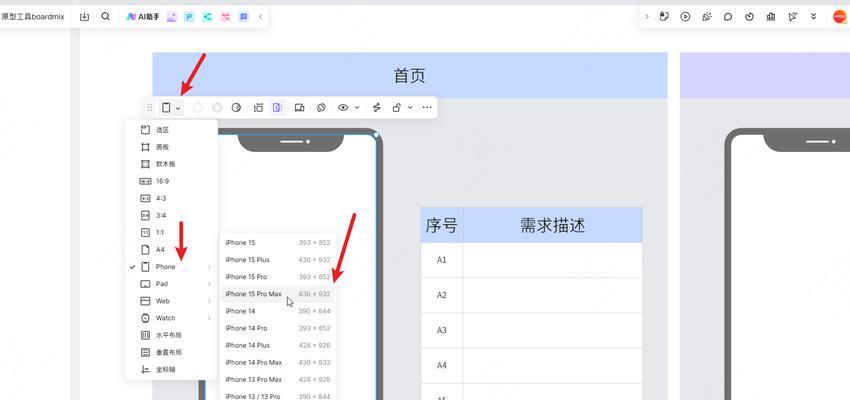Adjust opacity with the half-circle icon
The image size is (850, 400).
pyautogui.click(x=236, y=108)
